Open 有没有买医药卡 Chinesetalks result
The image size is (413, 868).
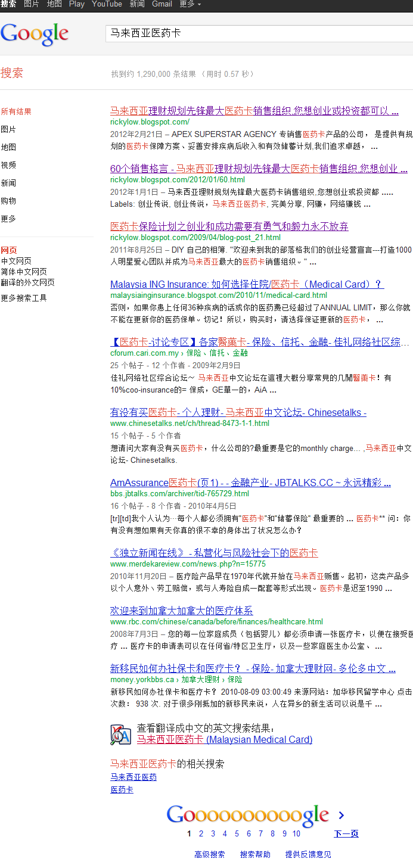coord(238,412)
